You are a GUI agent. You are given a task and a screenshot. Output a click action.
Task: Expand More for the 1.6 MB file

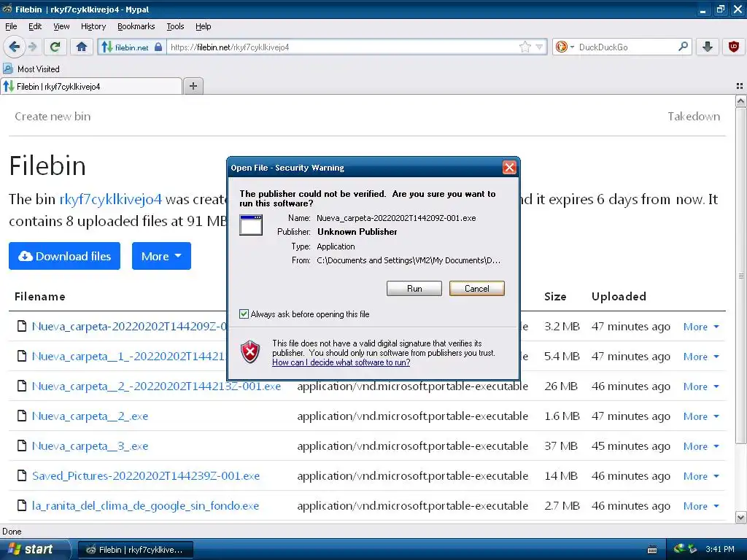click(701, 416)
